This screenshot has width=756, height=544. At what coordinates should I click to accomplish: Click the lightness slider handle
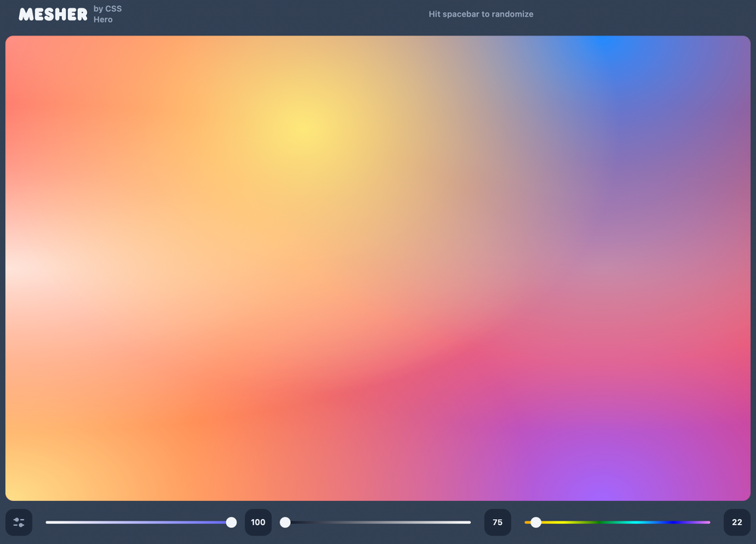[285, 522]
